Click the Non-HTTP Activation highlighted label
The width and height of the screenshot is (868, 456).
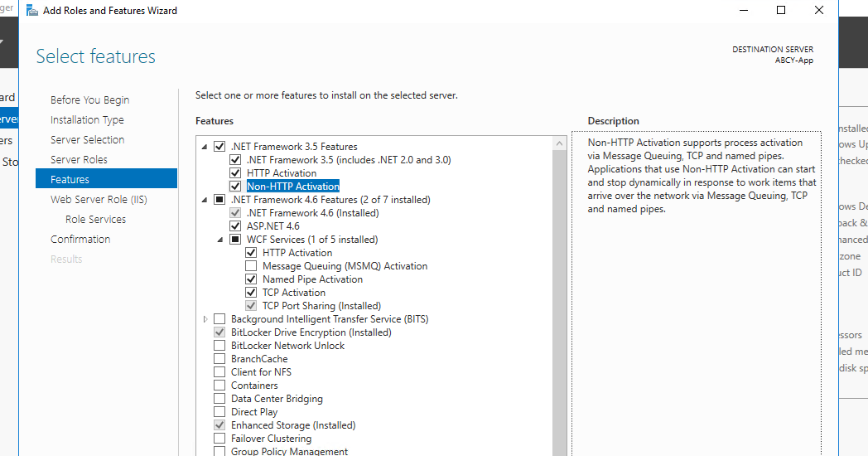click(x=293, y=187)
